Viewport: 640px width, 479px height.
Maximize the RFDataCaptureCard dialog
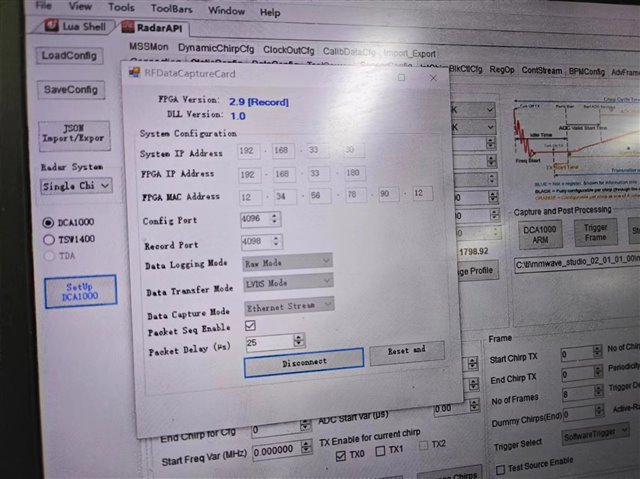click(x=402, y=77)
